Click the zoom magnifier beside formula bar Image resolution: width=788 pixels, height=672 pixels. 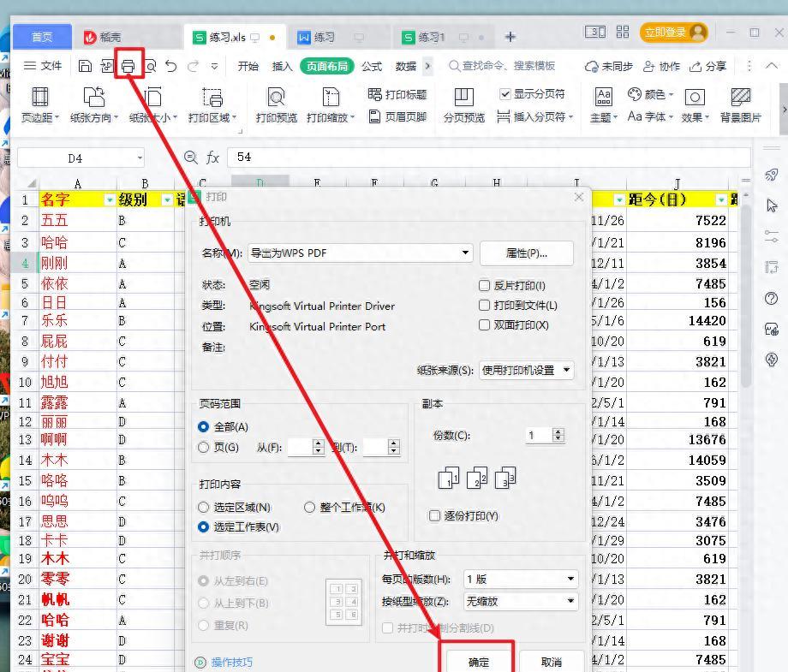pos(190,158)
